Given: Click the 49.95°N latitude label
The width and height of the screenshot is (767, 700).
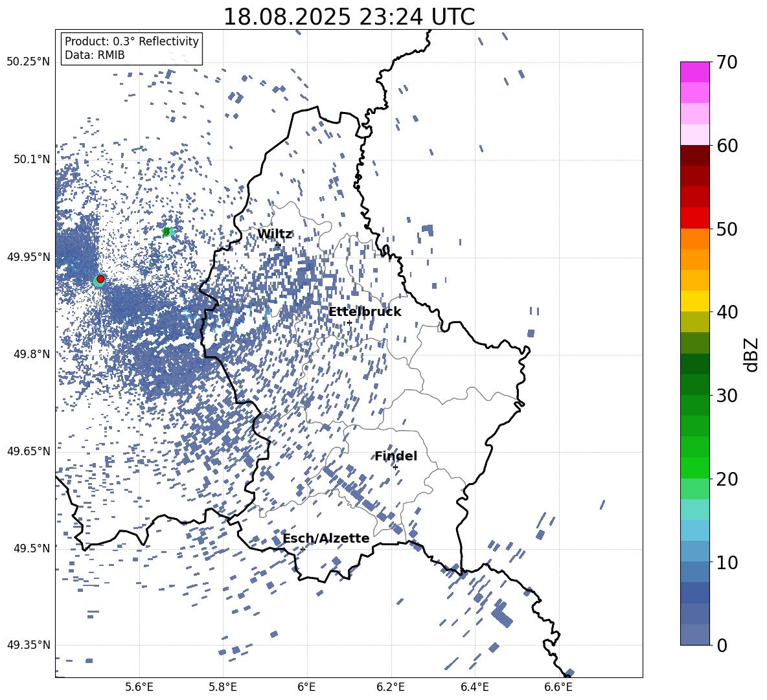Looking at the screenshot, I should pos(29,256).
